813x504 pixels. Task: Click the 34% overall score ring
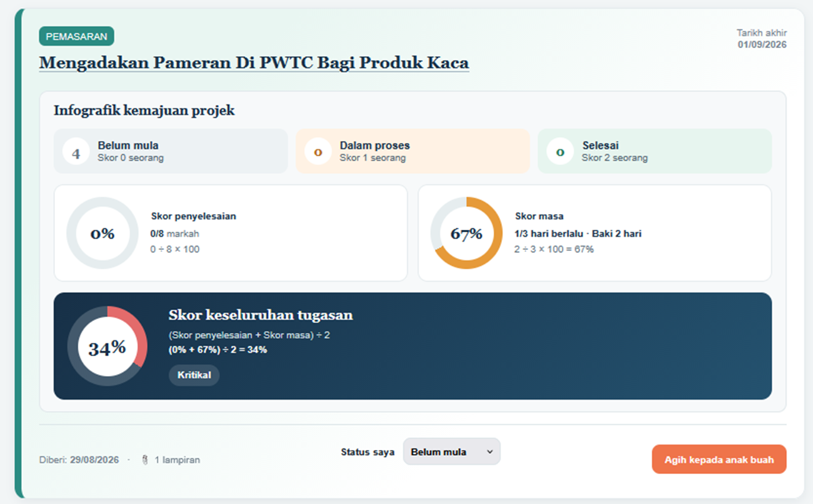(x=107, y=346)
